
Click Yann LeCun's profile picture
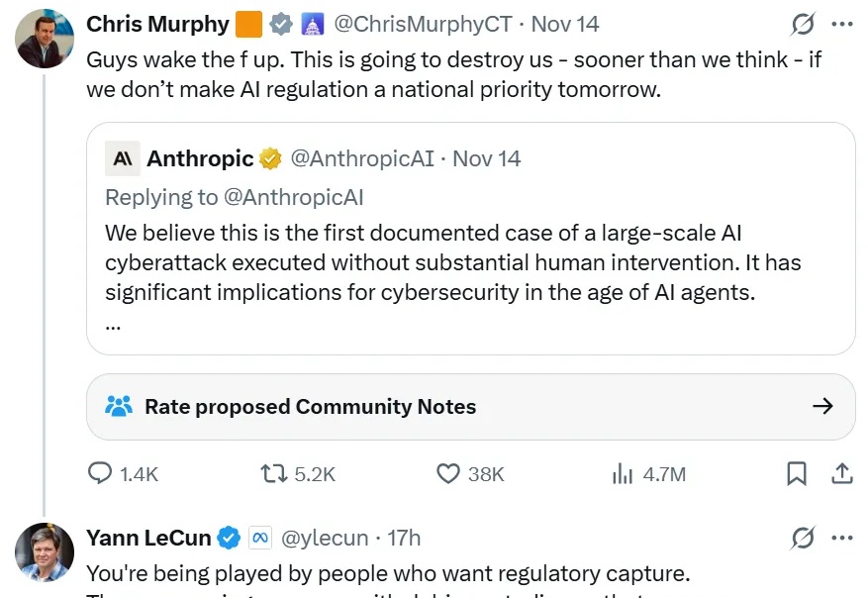(44, 552)
